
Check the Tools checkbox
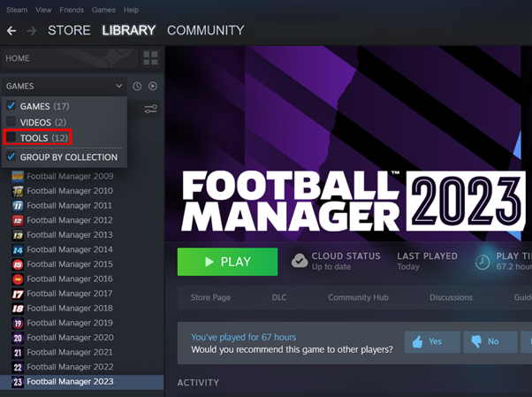point(11,138)
